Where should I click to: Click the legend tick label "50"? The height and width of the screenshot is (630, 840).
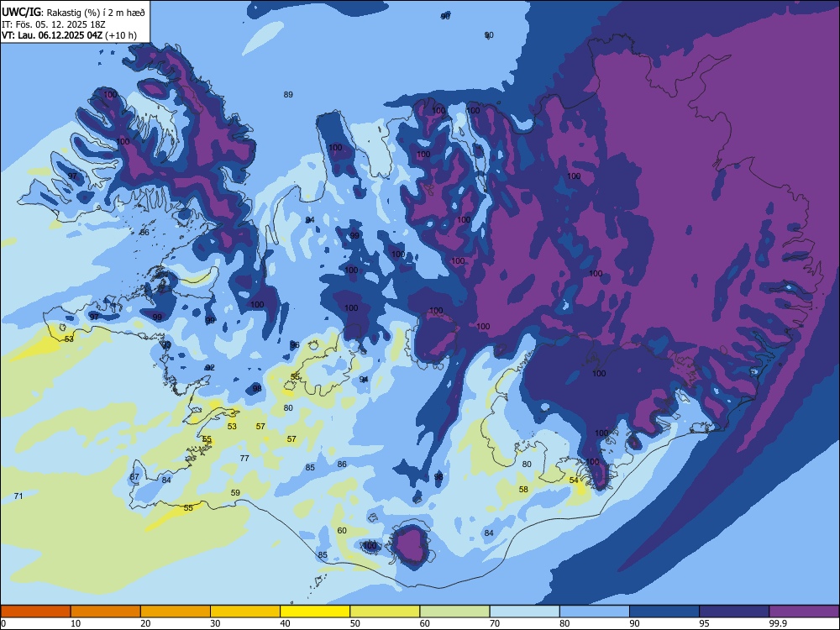coord(354,623)
